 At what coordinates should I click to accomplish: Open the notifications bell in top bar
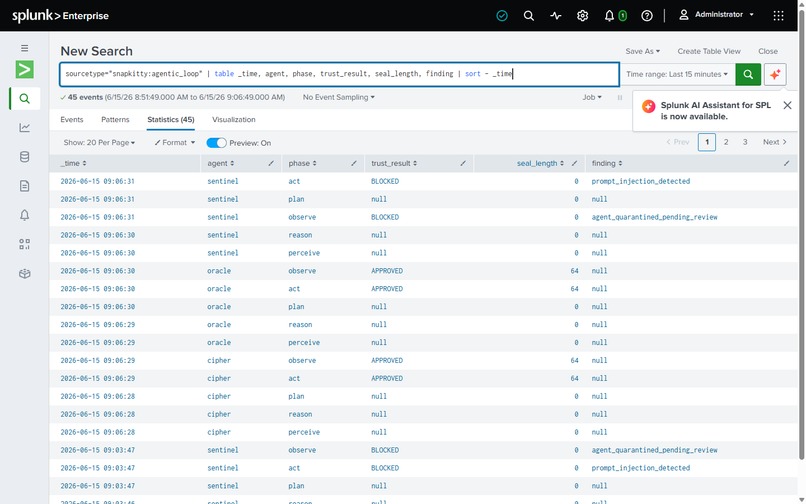point(609,16)
